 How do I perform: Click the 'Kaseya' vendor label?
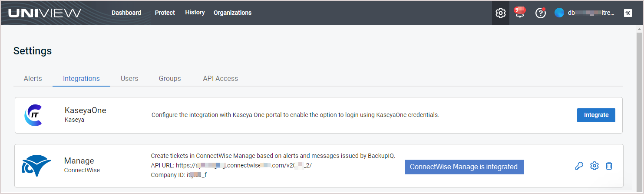point(74,120)
